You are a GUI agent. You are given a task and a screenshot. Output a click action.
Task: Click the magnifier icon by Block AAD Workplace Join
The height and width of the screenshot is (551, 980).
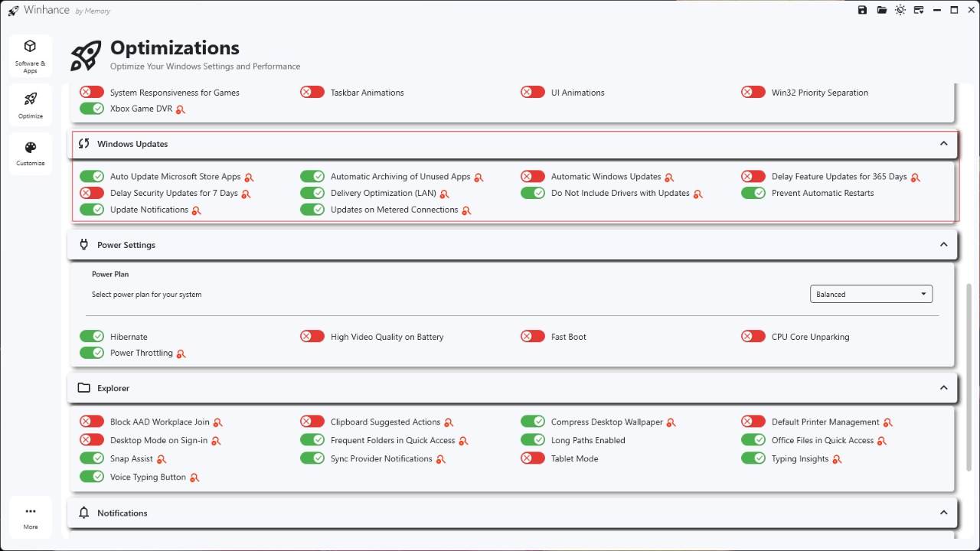(x=217, y=422)
